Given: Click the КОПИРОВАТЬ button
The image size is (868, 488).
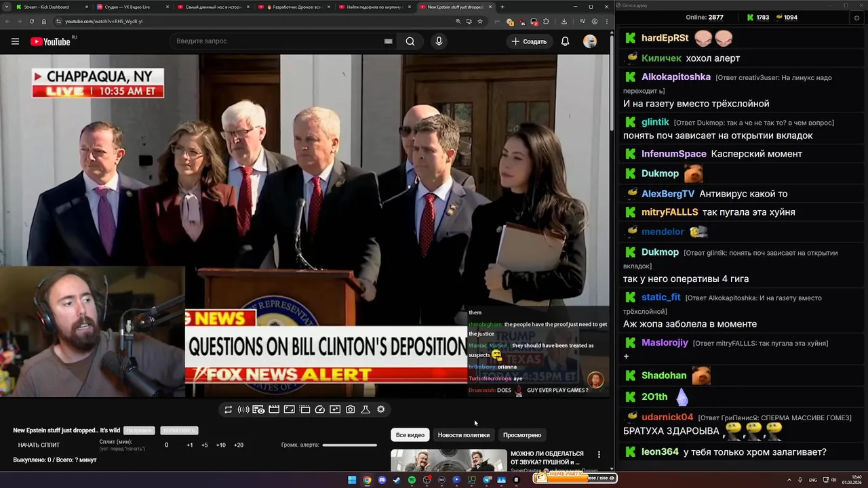Looking at the screenshot, I should (x=179, y=430).
